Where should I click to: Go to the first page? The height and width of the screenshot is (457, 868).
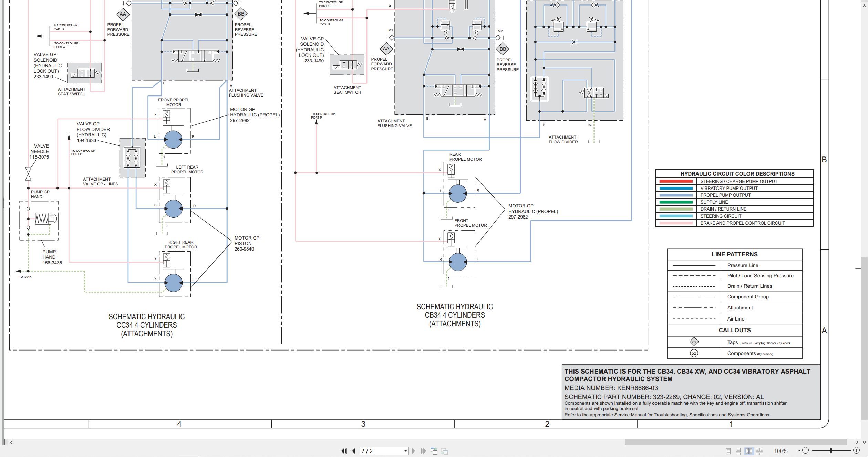344,451
